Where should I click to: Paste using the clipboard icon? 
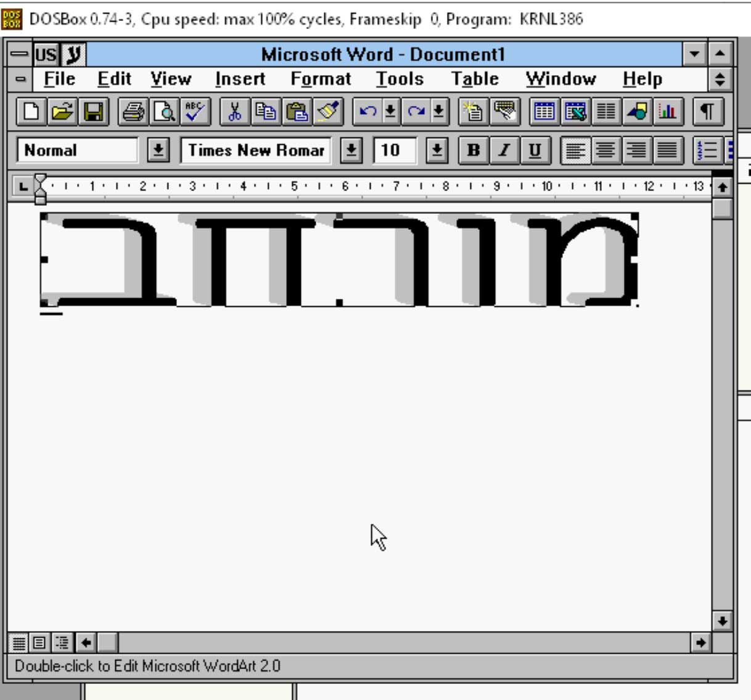[x=298, y=112]
